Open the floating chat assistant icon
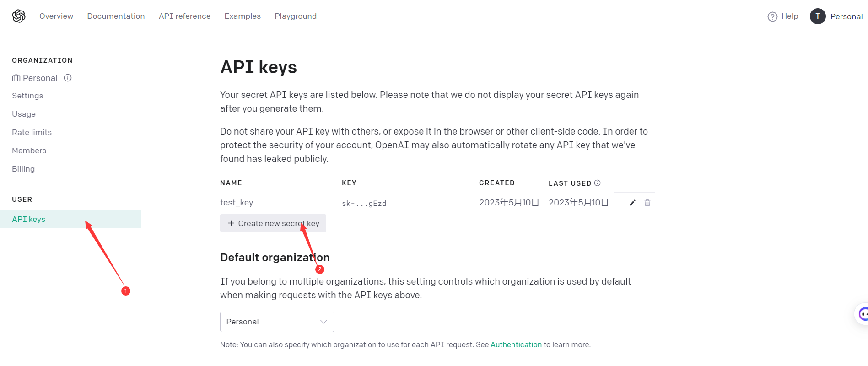Viewport: 868px width, 366px height. (863, 314)
